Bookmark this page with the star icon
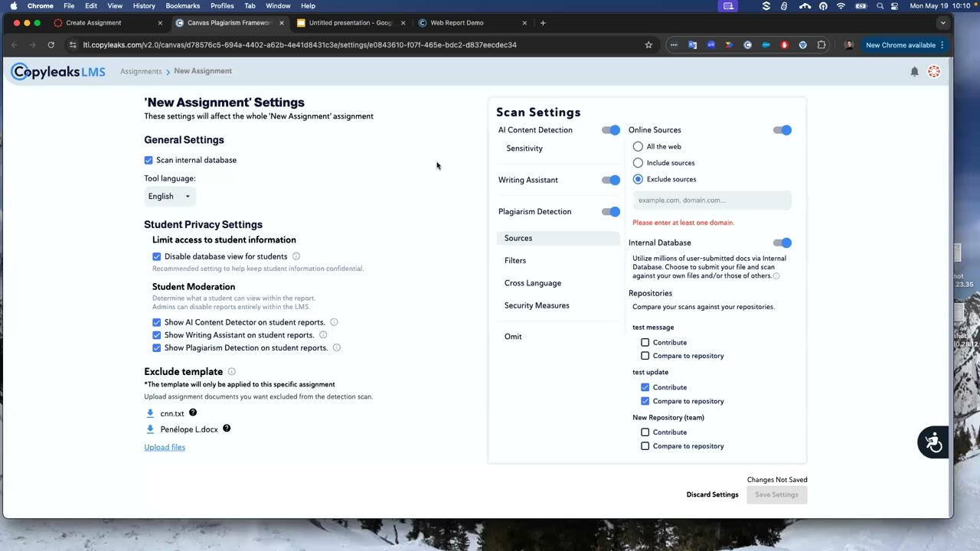Screen dimensions: 980x551 648,44
